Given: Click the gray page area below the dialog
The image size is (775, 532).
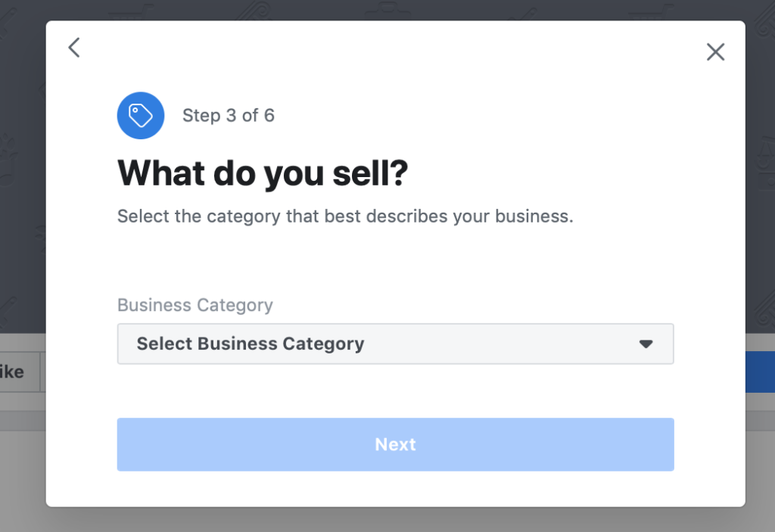Looking at the screenshot, I should pos(378,521).
